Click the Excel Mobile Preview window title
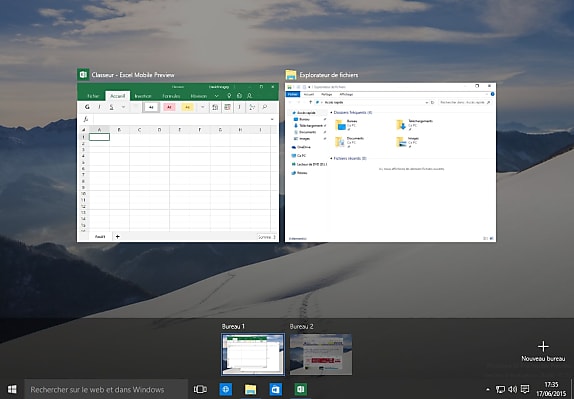This screenshot has height=399, width=574. (133, 75)
